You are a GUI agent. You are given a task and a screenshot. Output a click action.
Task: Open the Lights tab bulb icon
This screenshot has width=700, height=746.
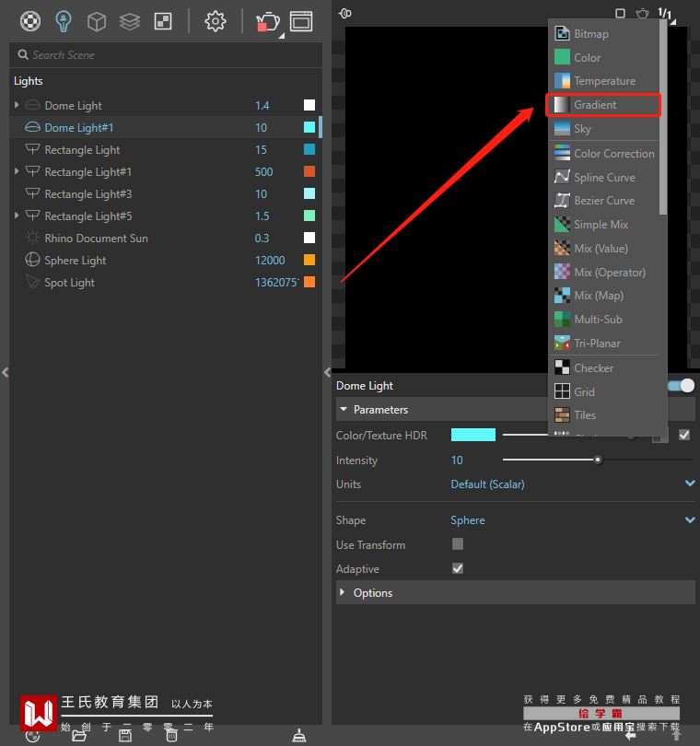(64, 21)
